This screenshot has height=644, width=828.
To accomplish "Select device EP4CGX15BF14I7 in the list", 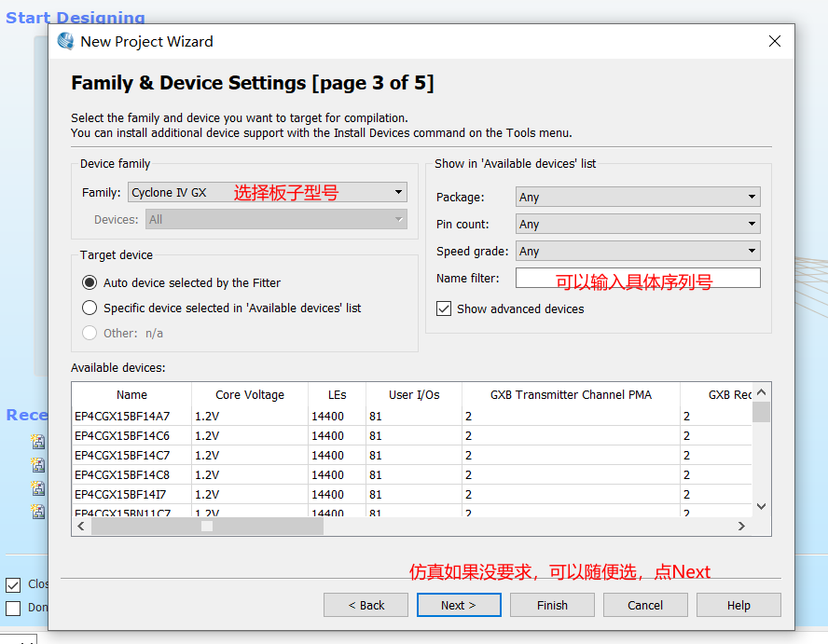I will coord(412,494).
